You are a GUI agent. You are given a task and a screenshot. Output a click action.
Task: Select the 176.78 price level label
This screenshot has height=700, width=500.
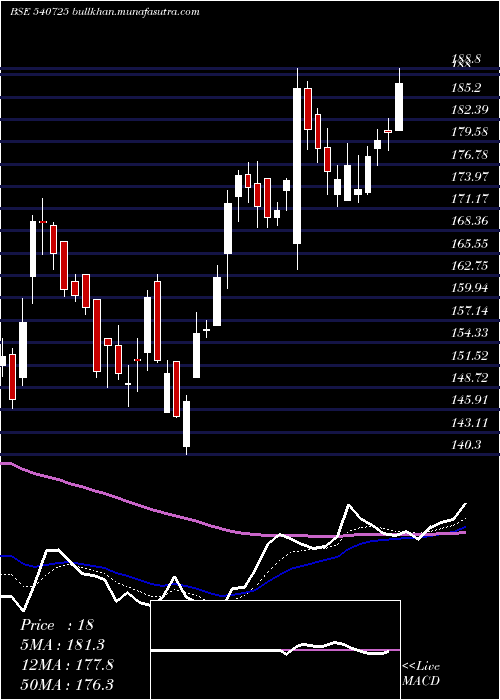pyautogui.click(x=470, y=154)
